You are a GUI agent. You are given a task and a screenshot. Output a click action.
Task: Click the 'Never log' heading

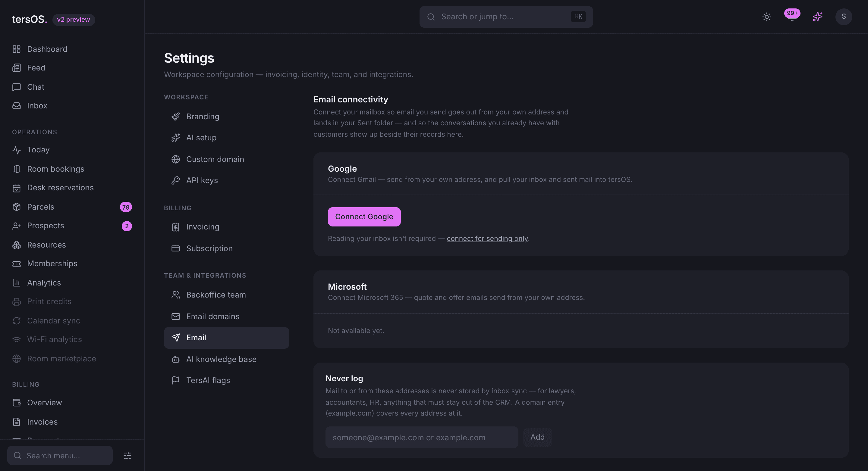tap(344, 379)
